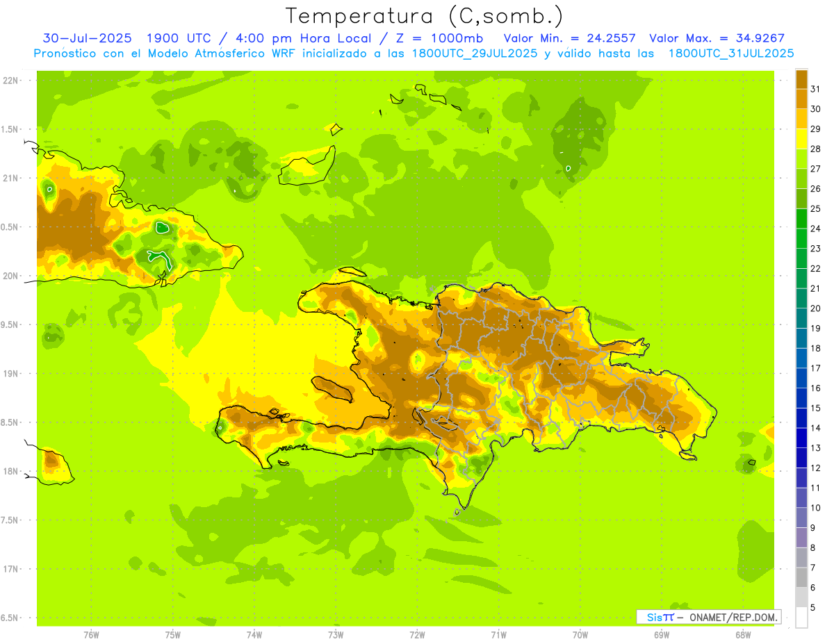Pick the legend swatch between 30 and 31
This screenshot has height=644, width=834.
(801, 99)
